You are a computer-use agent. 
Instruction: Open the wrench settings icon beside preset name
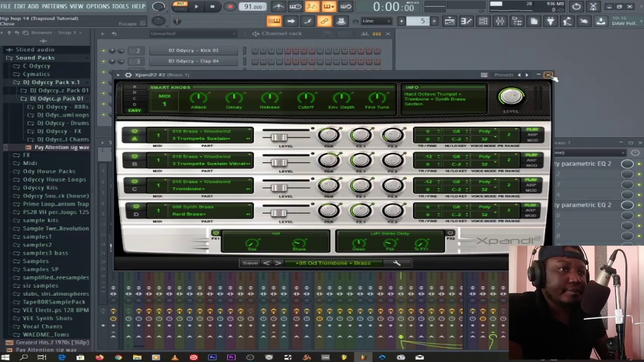[x=396, y=263]
